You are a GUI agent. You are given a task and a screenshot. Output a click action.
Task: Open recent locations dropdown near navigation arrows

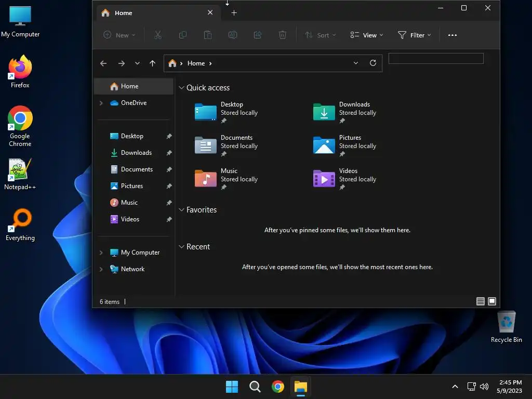(137, 63)
